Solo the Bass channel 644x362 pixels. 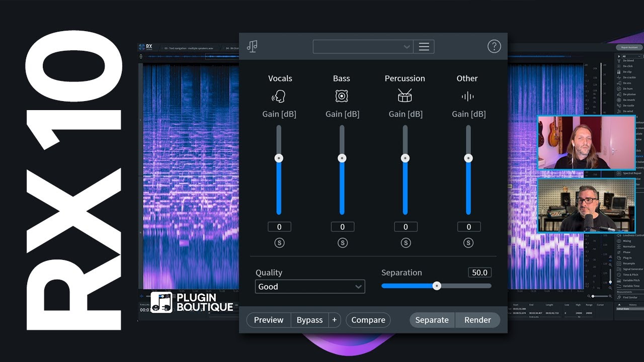coord(342,243)
